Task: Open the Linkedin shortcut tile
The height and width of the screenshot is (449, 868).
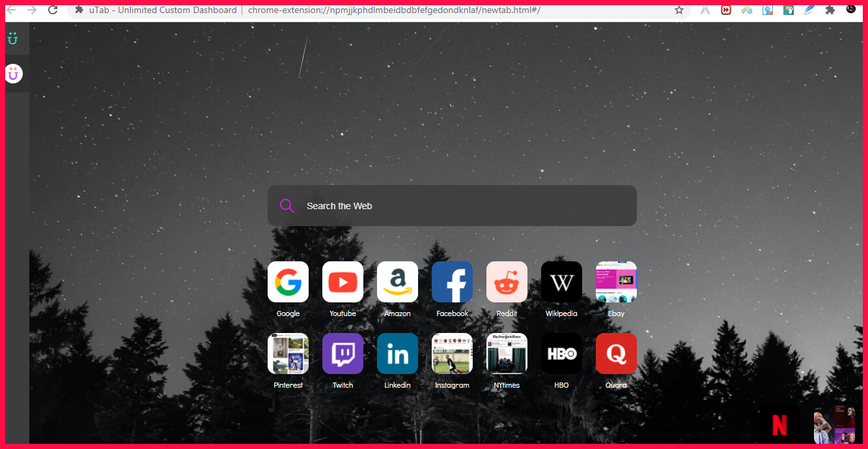Action: (397, 353)
